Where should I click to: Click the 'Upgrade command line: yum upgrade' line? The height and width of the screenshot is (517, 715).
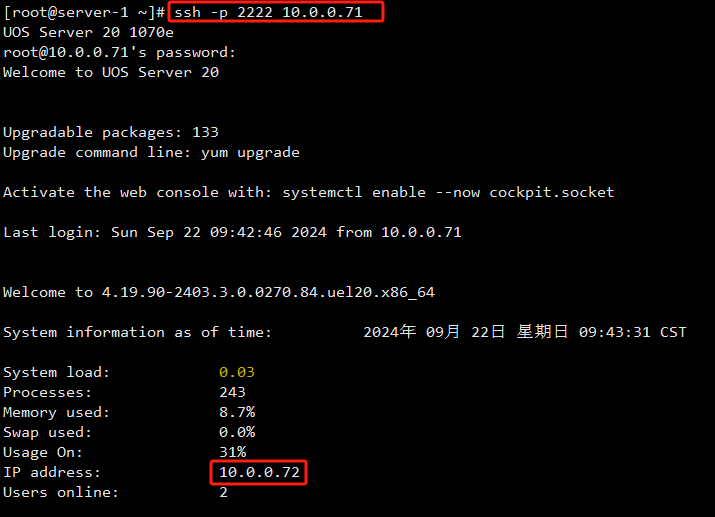(151, 152)
